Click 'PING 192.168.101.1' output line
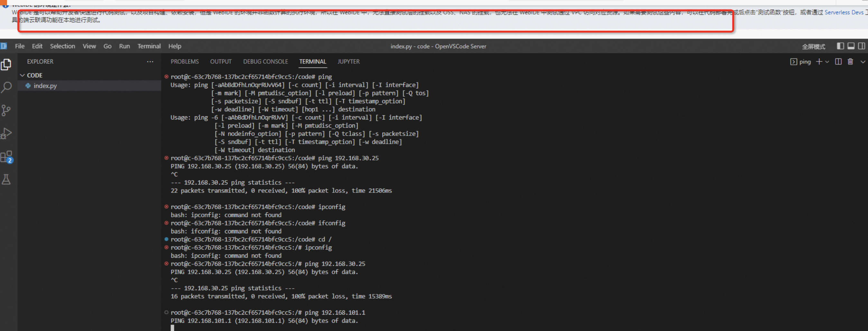868x331 pixels. tap(264, 321)
